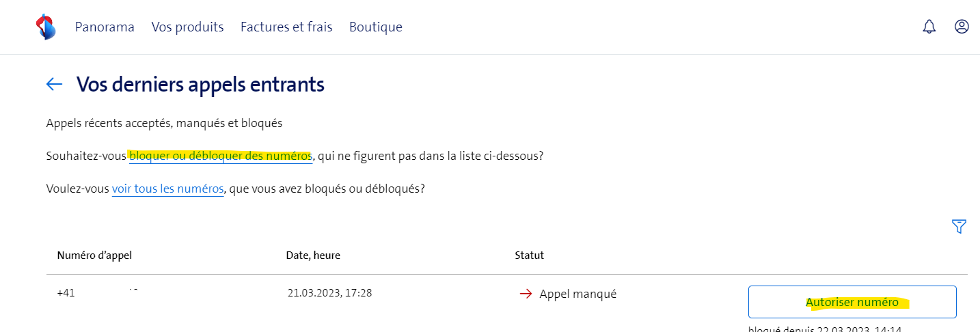Follow the 'bloquer ou débloquer des numéros' link

pos(220,156)
